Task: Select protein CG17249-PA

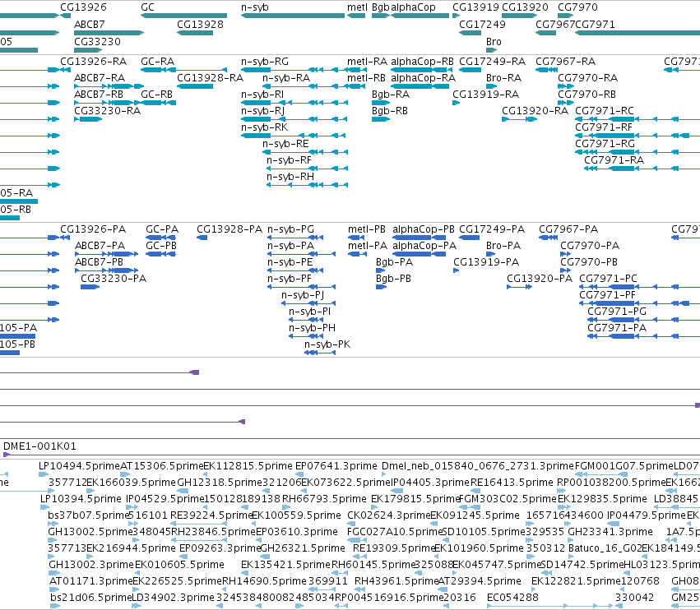Action: (x=492, y=229)
